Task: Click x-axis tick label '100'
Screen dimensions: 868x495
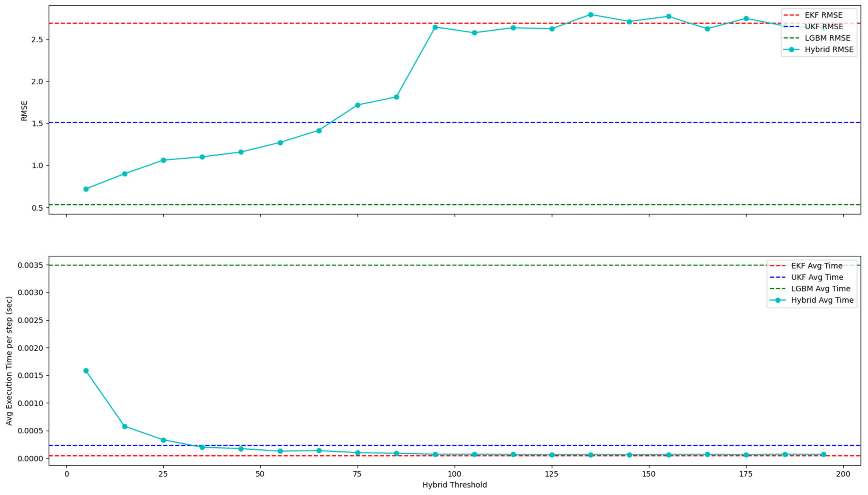Action: [x=454, y=474]
